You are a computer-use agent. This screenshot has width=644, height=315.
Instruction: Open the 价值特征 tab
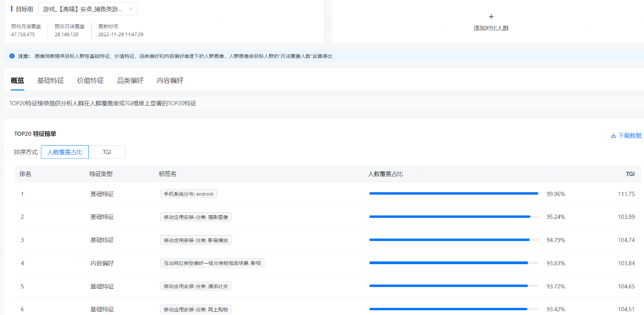[x=90, y=80]
